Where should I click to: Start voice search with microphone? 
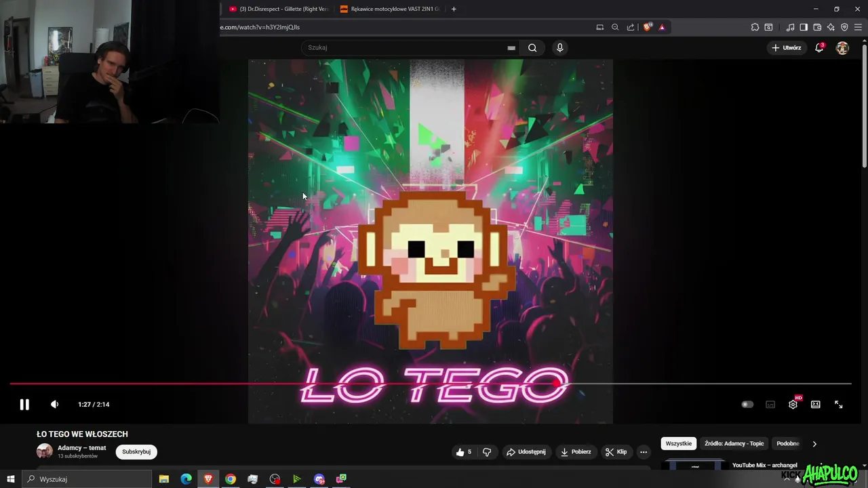(559, 47)
